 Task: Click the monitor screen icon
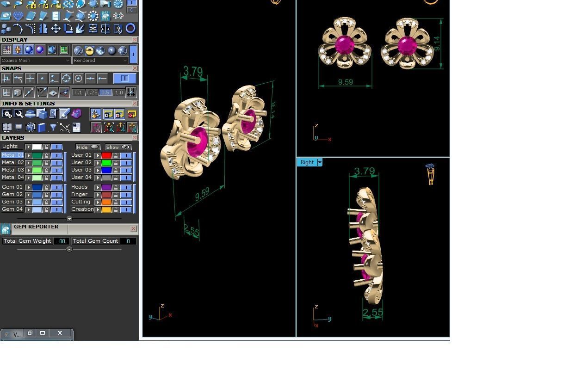pyautogui.click(x=19, y=127)
